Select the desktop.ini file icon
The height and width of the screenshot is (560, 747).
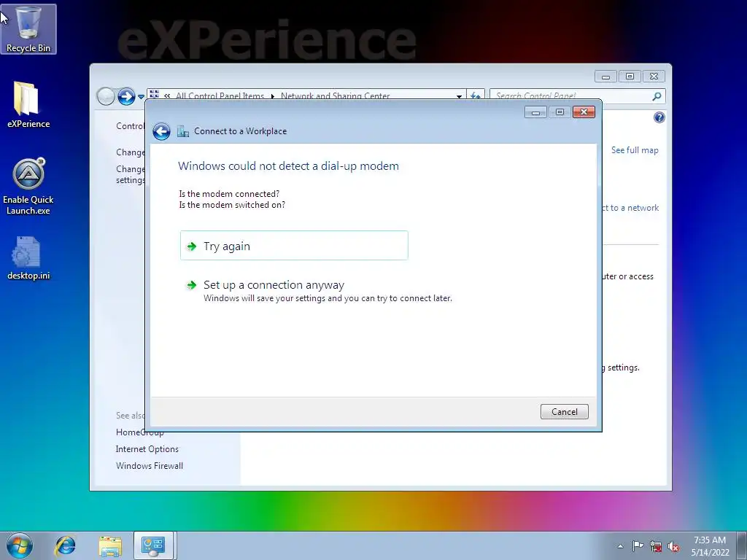tap(28, 258)
